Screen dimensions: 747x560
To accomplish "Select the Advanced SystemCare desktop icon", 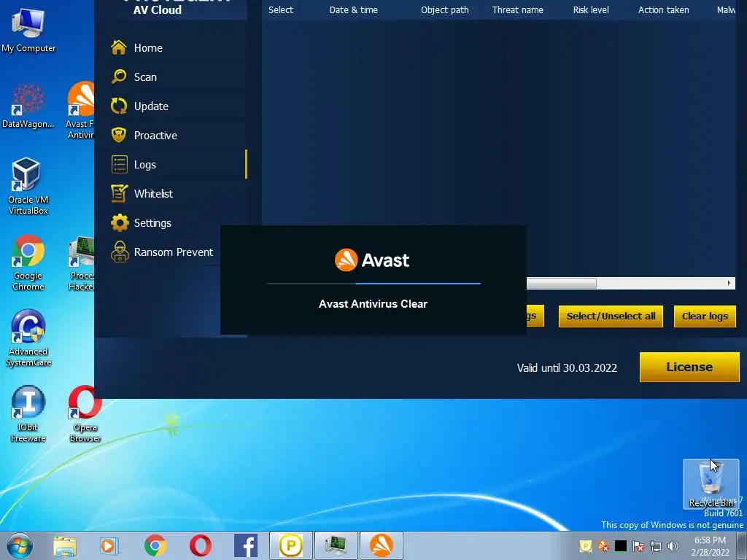I will tap(28, 338).
